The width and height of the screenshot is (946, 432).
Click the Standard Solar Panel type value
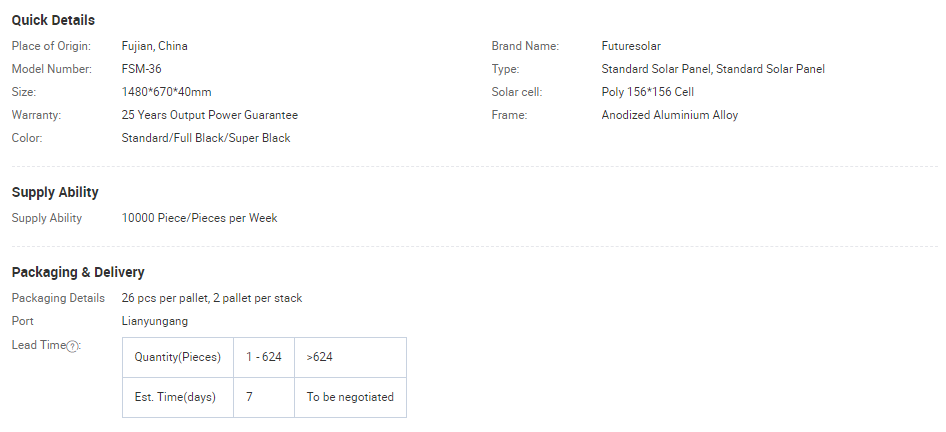tap(713, 69)
